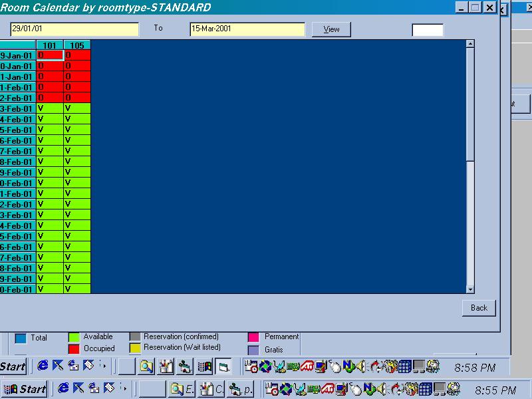Launch Outlook Express from the 8:55 PM taskbar
The width and height of the screenshot is (532, 399).
94,388
